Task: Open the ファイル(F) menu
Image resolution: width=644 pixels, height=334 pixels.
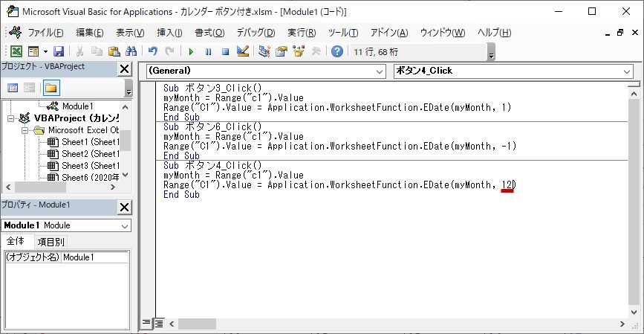Action: [x=45, y=33]
